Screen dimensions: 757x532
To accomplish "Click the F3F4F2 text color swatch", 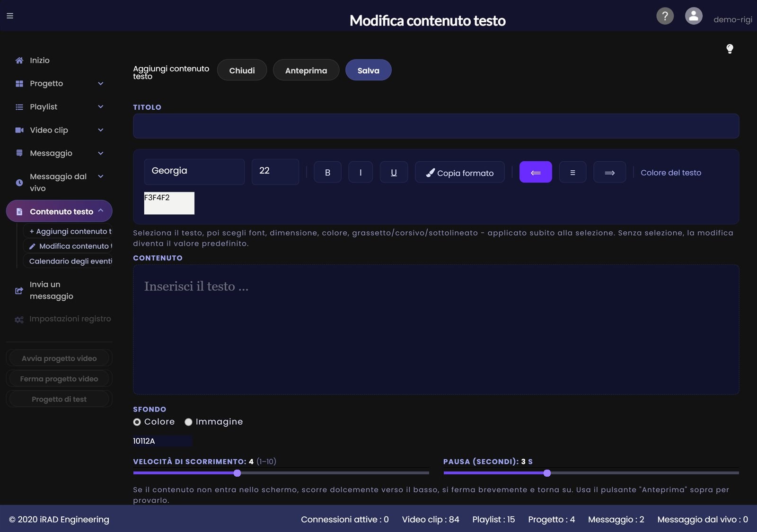I will coord(169,203).
